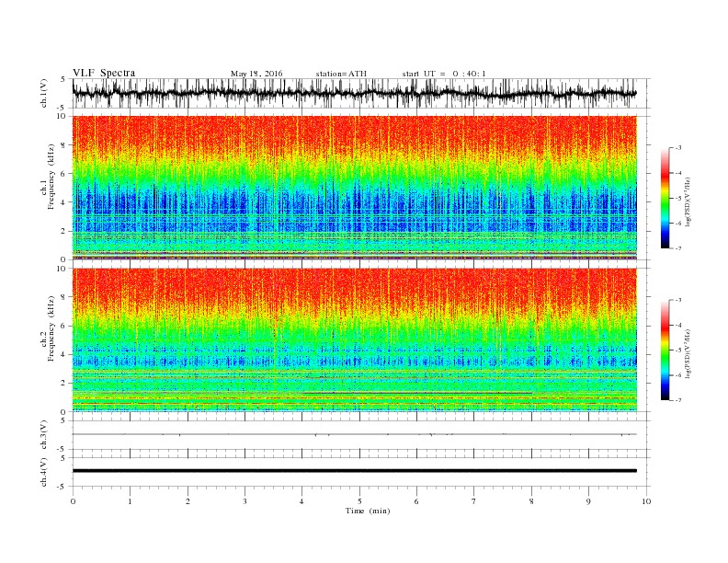The image size is (728, 563).
Task: Click the "6" kHz tick of ch.1 spectrogram
Action: (64, 174)
